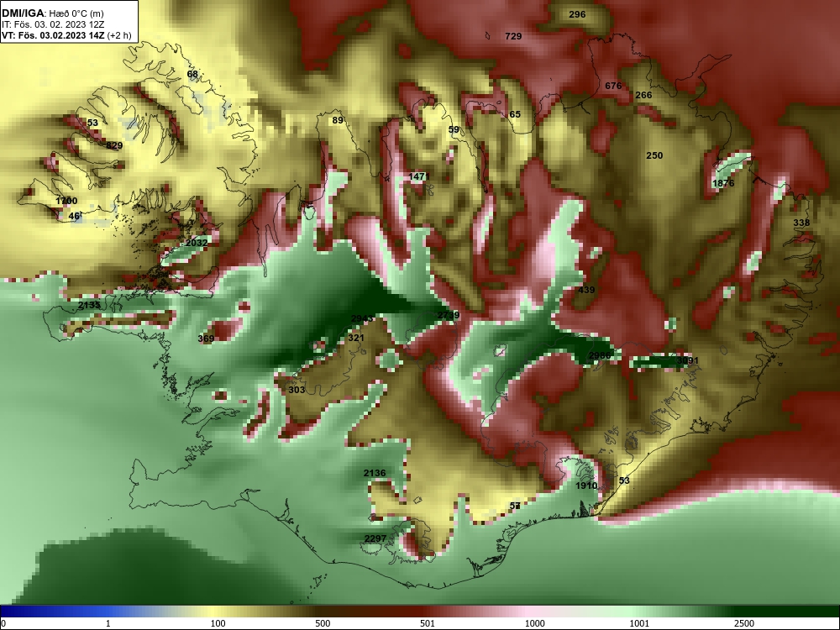Click the 829 height value
Screen dimensions: 840x630
(x=114, y=145)
